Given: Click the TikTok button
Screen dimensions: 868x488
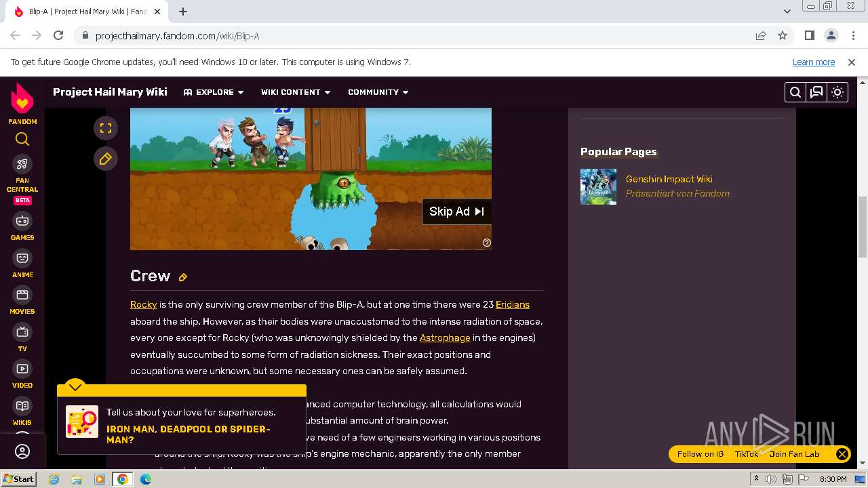Looking at the screenshot, I should pos(747,454).
